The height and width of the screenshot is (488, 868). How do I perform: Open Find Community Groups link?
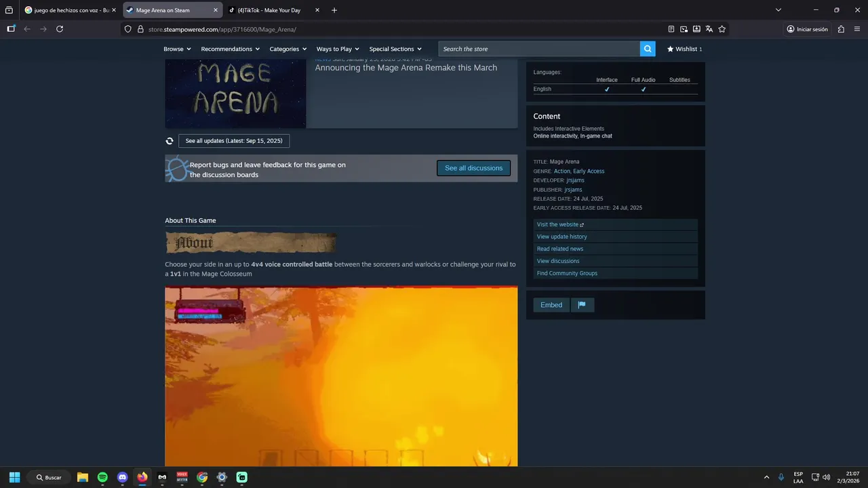click(x=616, y=273)
